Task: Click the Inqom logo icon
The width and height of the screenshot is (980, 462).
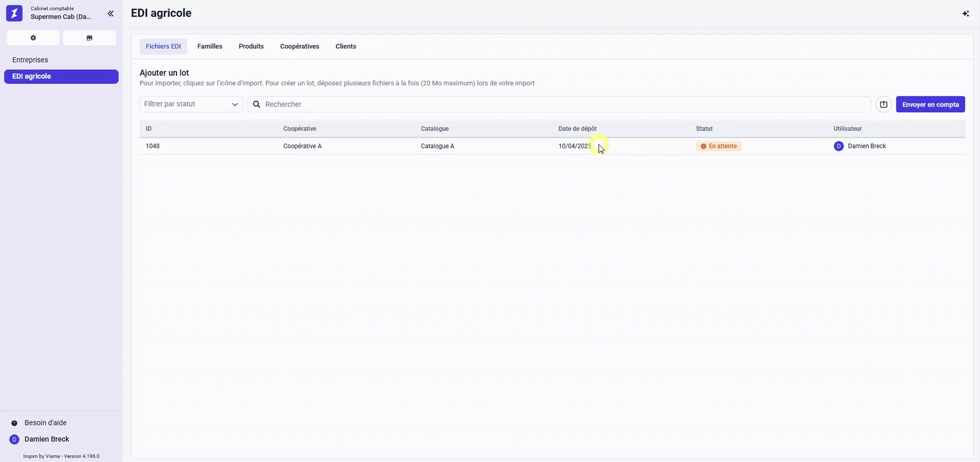Action: [x=14, y=13]
